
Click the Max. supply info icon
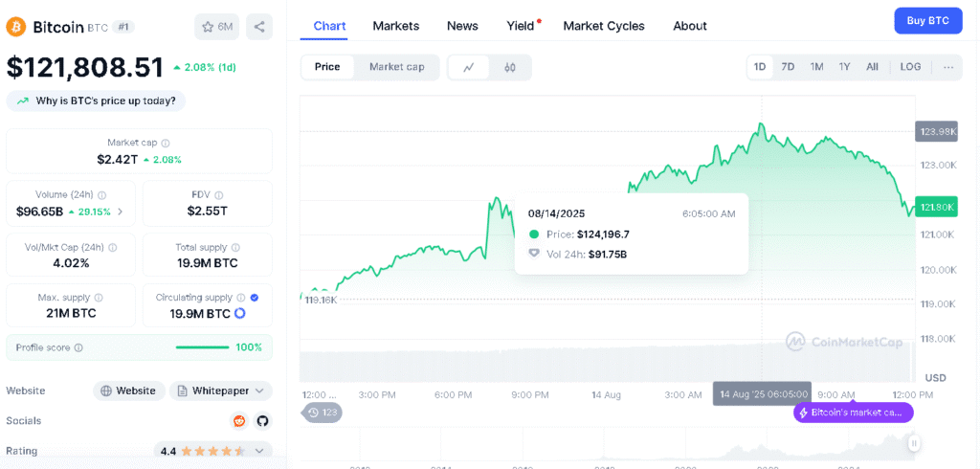(99, 298)
